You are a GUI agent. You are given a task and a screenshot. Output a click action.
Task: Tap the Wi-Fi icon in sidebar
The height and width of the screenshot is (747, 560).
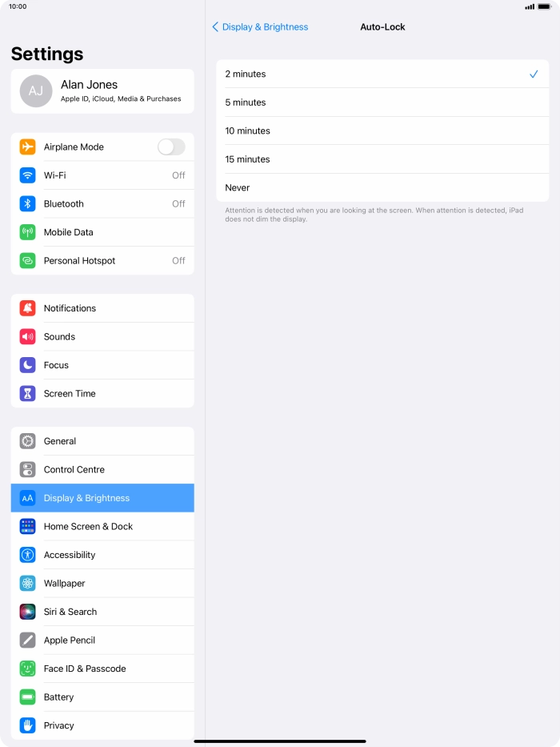28,175
